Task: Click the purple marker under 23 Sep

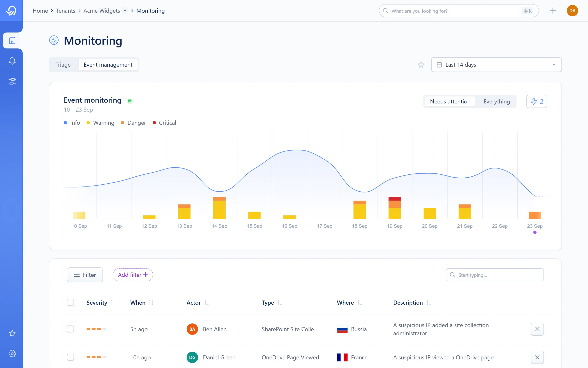Action: point(535,232)
